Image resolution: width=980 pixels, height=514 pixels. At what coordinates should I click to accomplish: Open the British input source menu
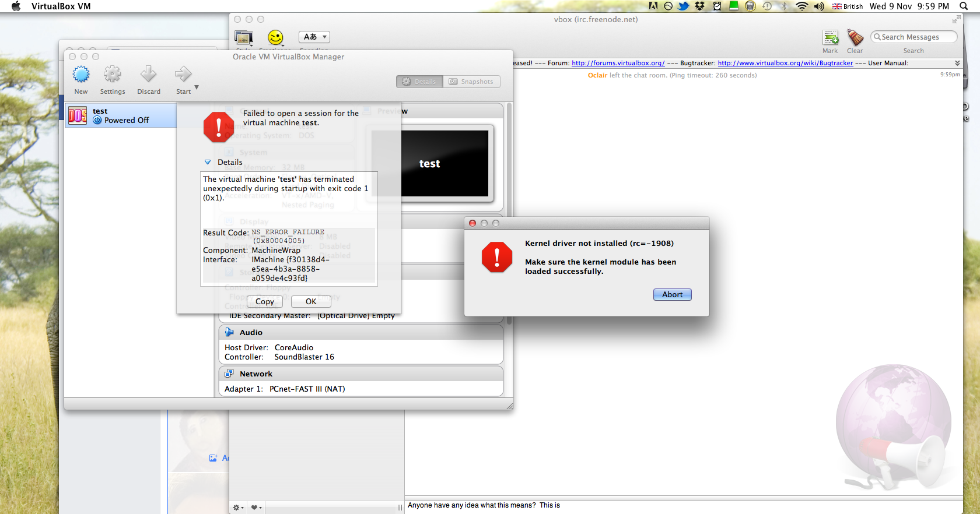point(848,6)
